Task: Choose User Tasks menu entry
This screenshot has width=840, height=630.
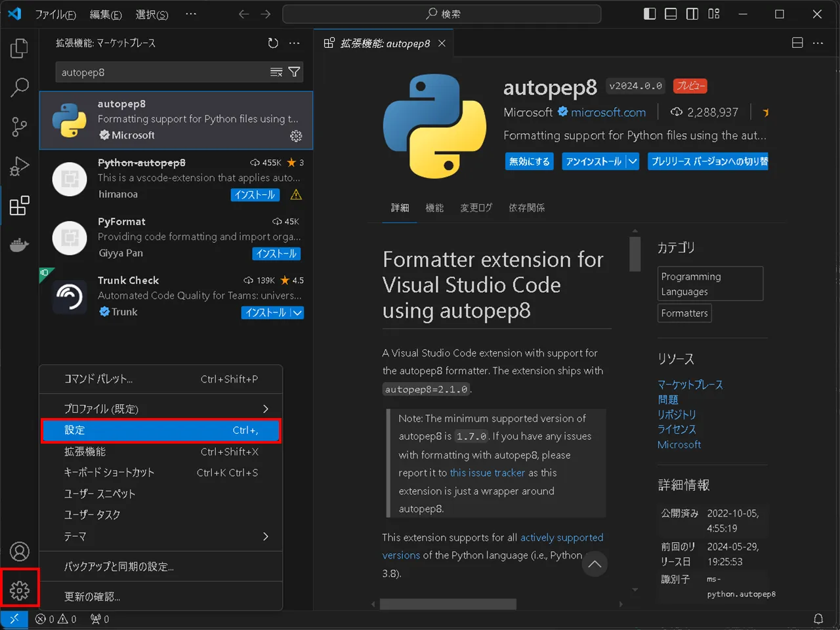Action: (x=161, y=515)
